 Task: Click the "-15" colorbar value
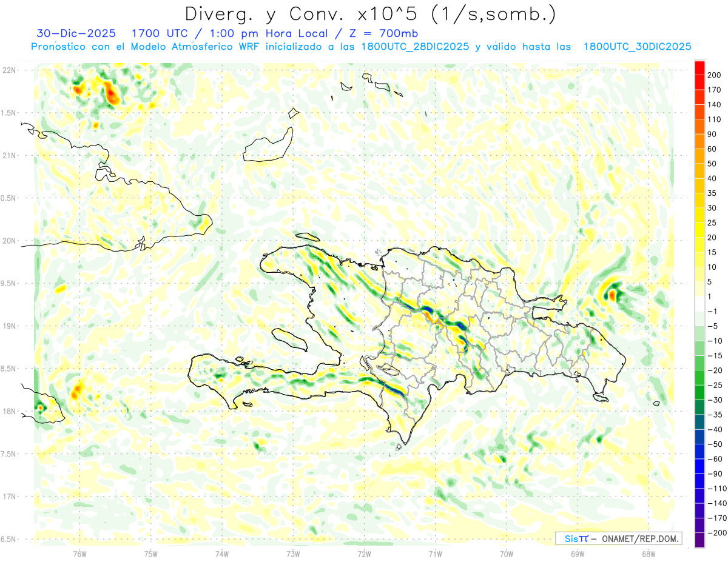pyautogui.click(x=716, y=356)
